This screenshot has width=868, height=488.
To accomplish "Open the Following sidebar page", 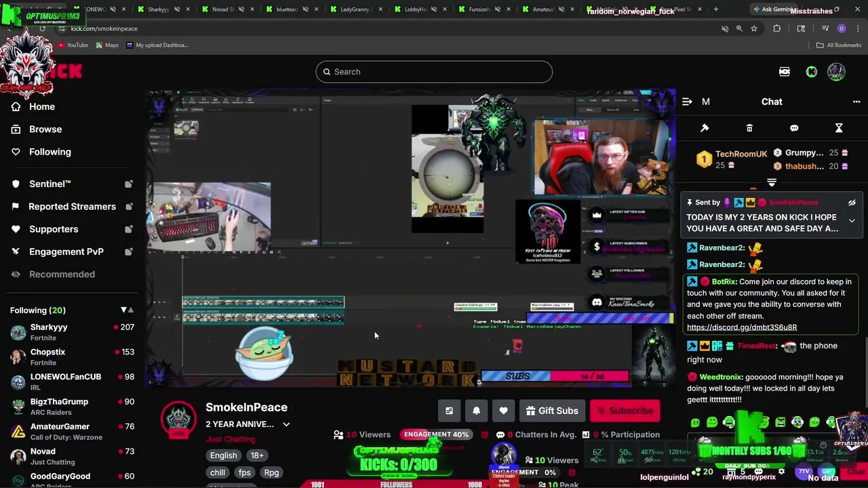I will tap(50, 152).
